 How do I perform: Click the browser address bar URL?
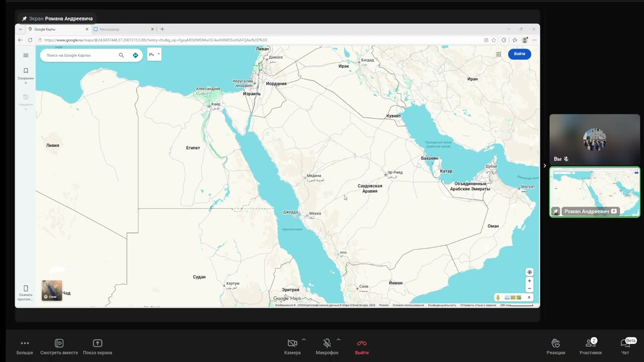[x=155, y=40]
